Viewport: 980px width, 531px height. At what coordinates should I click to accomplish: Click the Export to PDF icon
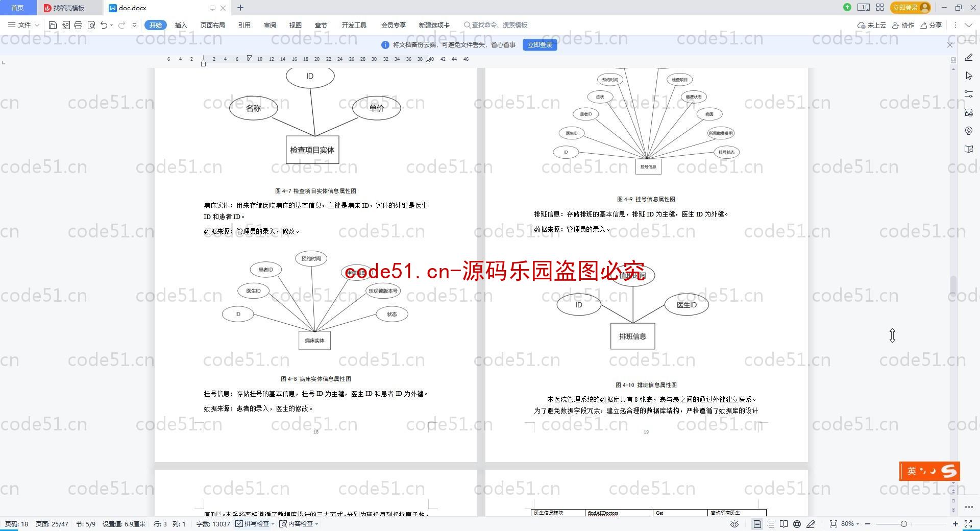(66, 25)
